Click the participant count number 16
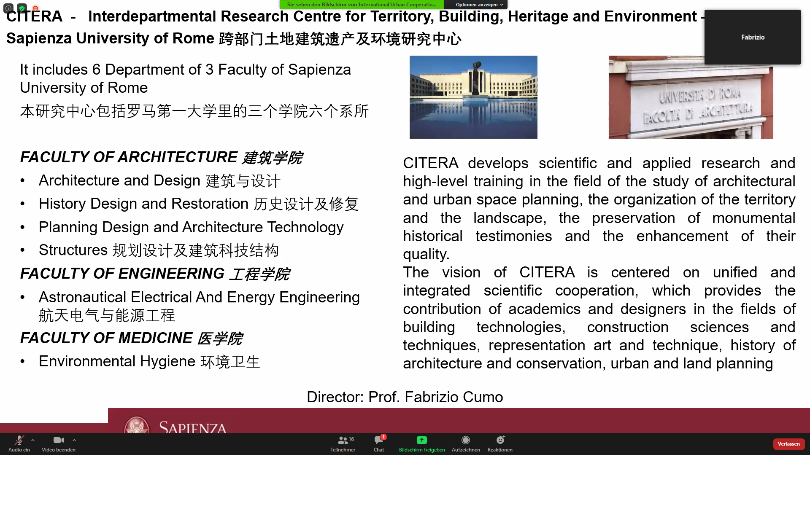Image resolution: width=810 pixels, height=532 pixels. (351, 439)
